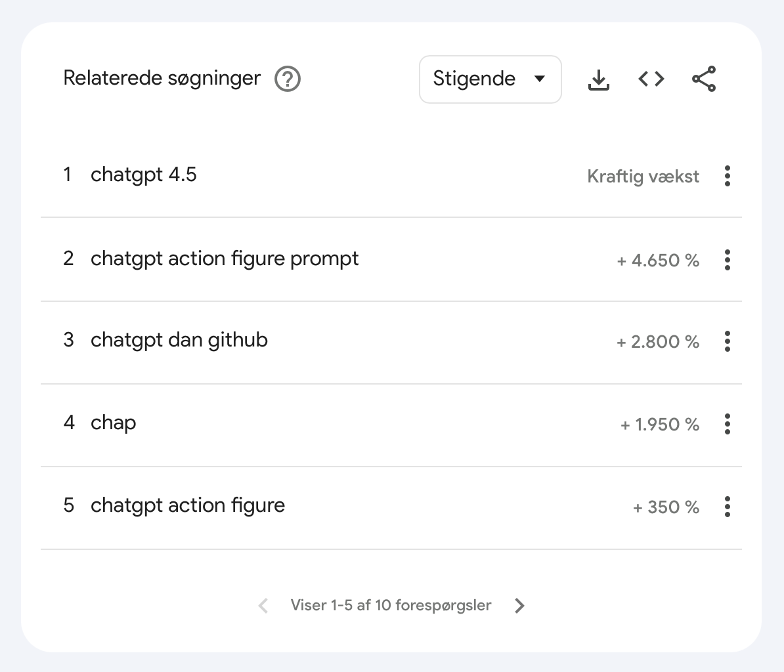Select the chap search query
The image size is (784, 672).
(x=113, y=423)
